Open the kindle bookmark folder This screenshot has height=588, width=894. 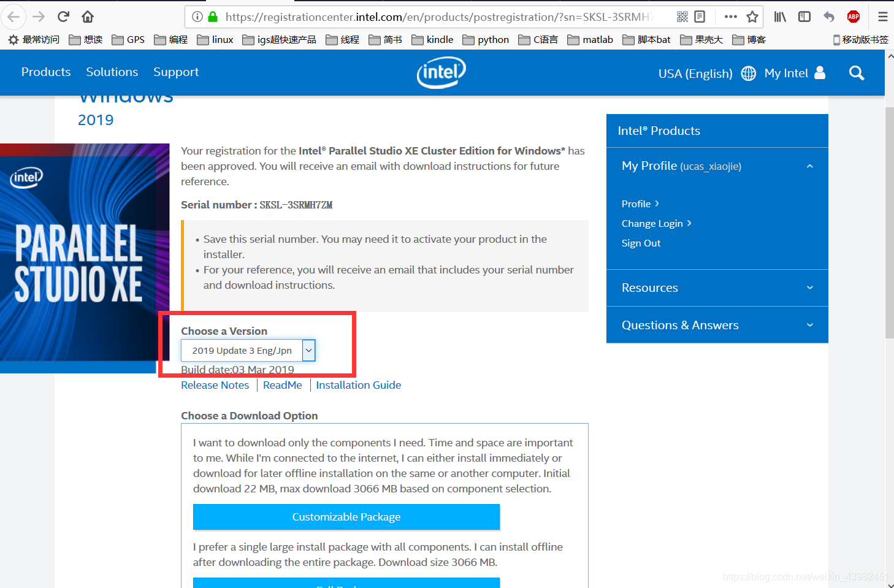coord(432,40)
